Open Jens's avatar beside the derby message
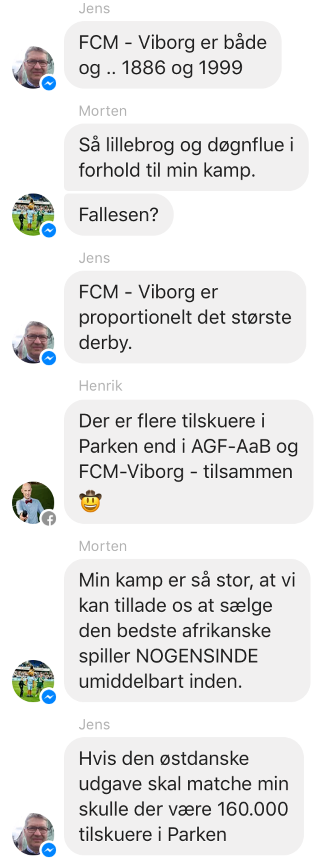Screen dimensions: 328x868 [33, 342]
